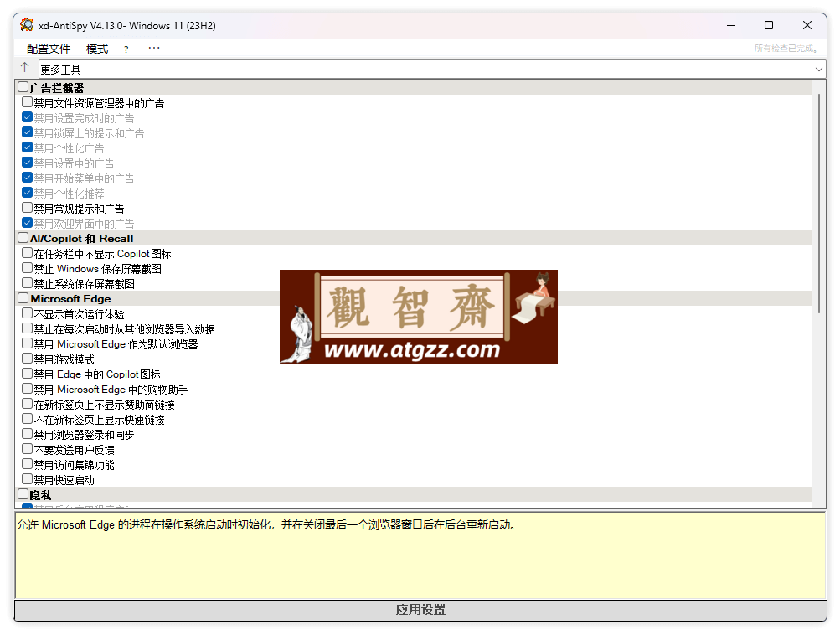Uncheck 禁用欢迎界面中的广告

[x=28, y=222]
